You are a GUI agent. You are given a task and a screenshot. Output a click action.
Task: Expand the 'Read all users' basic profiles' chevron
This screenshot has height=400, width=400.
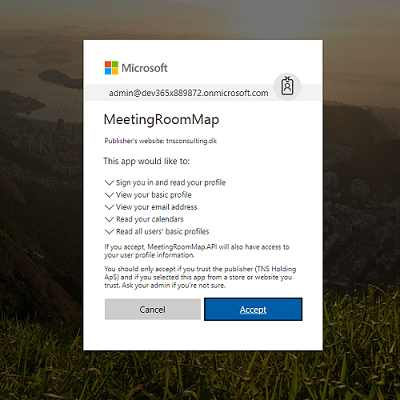(x=109, y=232)
